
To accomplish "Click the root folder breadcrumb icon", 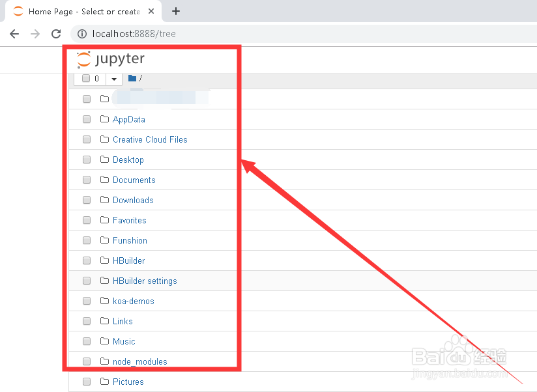I will (132, 79).
